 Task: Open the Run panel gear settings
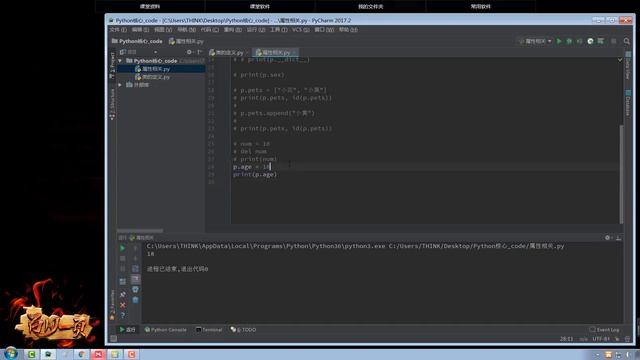(x=608, y=238)
